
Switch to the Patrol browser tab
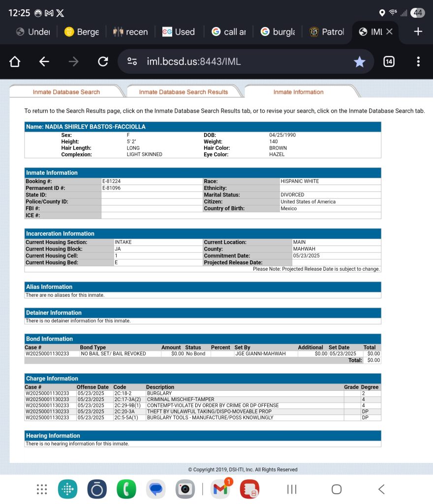pyautogui.click(x=327, y=31)
